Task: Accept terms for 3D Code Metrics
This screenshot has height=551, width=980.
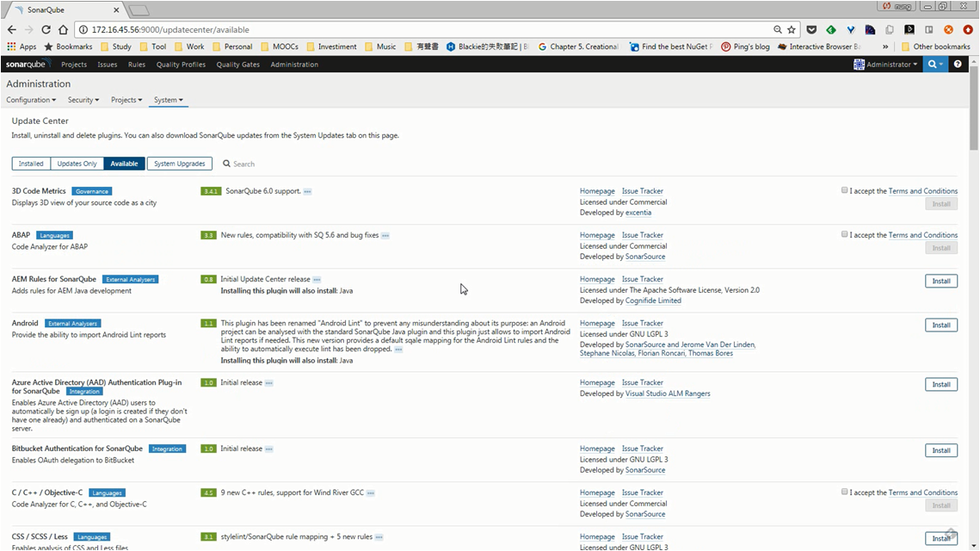Action: tap(844, 190)
